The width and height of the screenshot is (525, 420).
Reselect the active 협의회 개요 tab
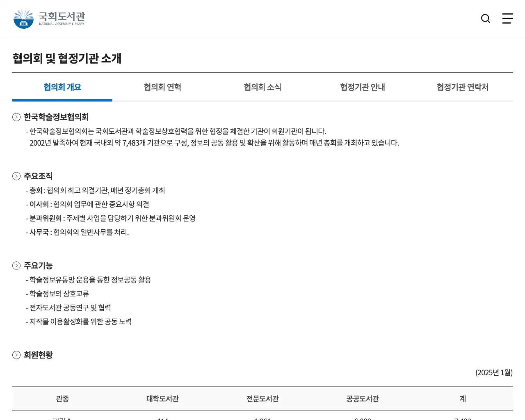pyautogui.click(x=62, y=87)
